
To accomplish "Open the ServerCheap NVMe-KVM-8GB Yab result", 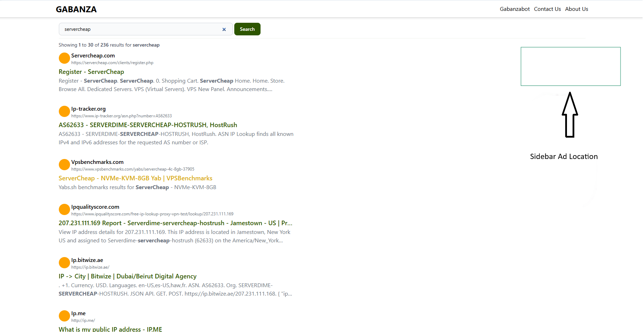I will pyautogui.click(x=136, y=178).
